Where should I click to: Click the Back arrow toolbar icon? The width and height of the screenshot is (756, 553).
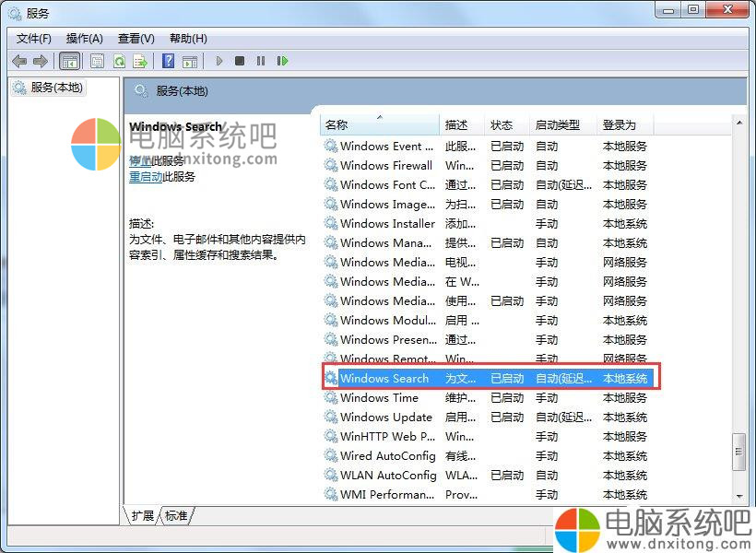click(x=19, y=61)
